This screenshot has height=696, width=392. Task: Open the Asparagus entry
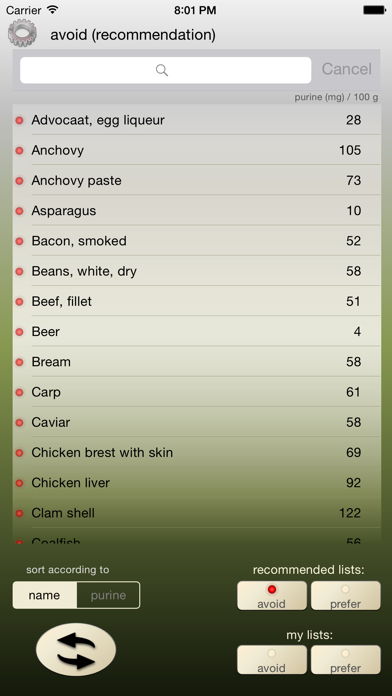point(197,210)
